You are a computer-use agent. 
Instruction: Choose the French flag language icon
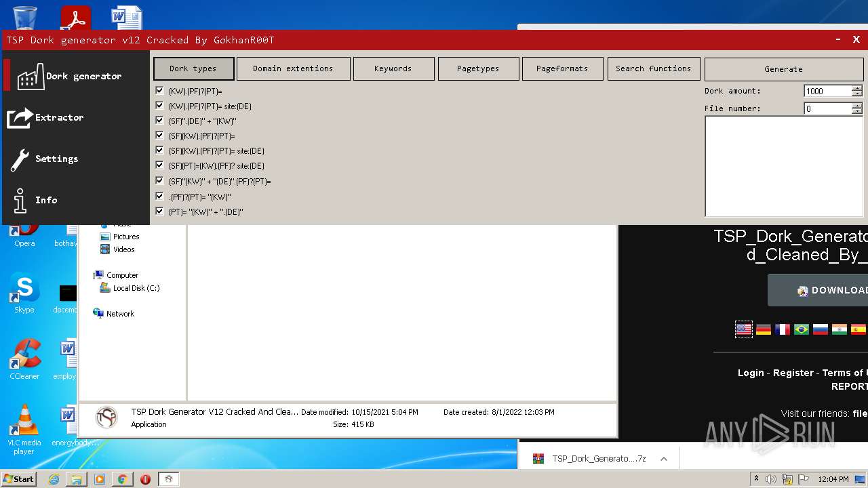coord(783,329)
